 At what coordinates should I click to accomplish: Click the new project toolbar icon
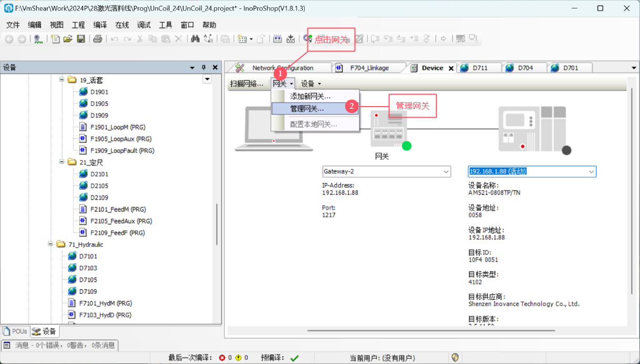point(55,39)
